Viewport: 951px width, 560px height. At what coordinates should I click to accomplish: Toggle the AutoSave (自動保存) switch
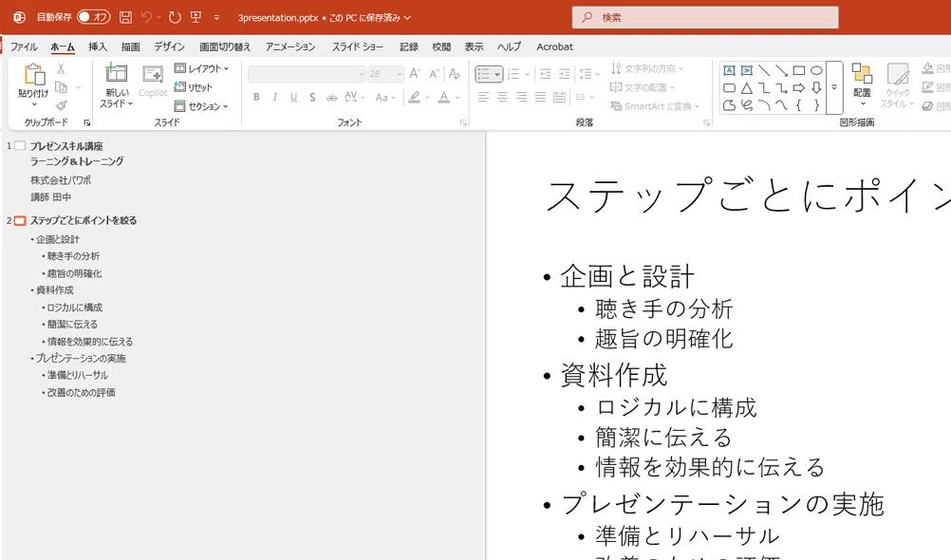93,17
